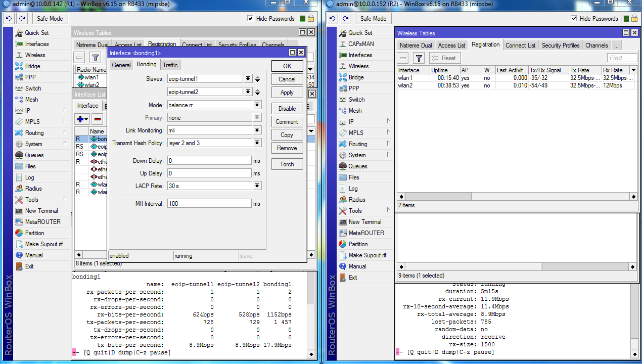Open Partition in the R2 sidebar
Image resolution: width=642 pixels, height=364 pixels.
(x=358, y=244)
